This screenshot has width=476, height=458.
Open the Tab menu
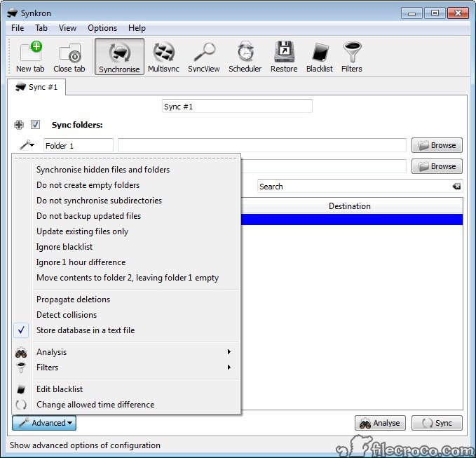tap(41, 28)
